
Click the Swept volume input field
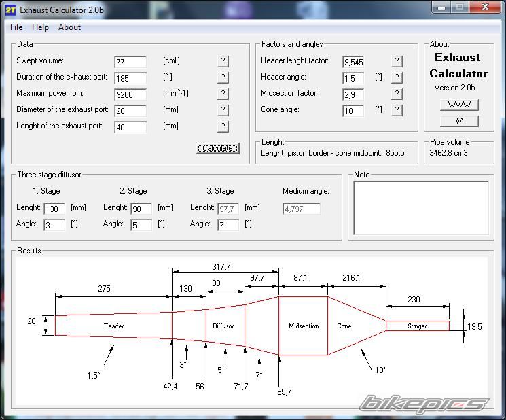130,62
